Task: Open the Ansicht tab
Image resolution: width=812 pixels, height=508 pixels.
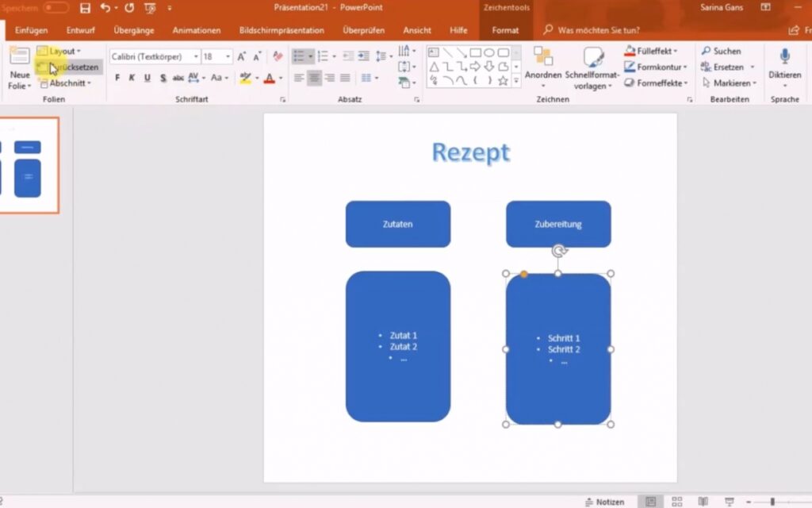Action: tap(417, 30)
